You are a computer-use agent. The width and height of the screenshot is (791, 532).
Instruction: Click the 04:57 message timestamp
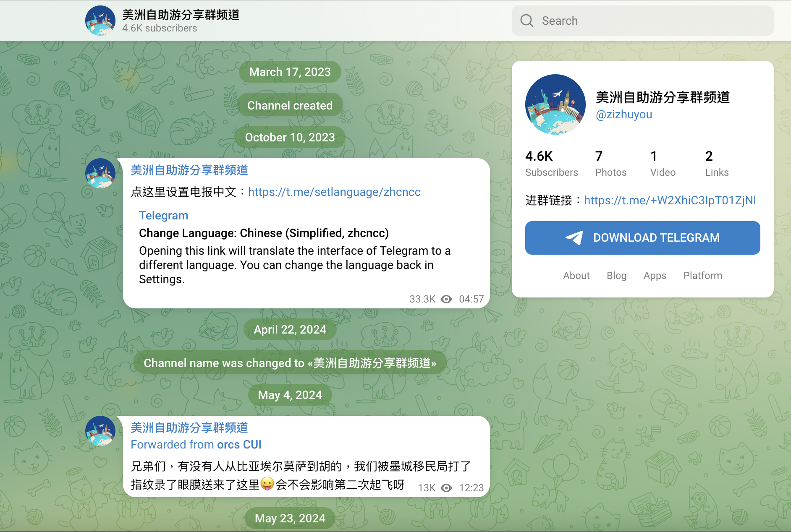(471, 299)
